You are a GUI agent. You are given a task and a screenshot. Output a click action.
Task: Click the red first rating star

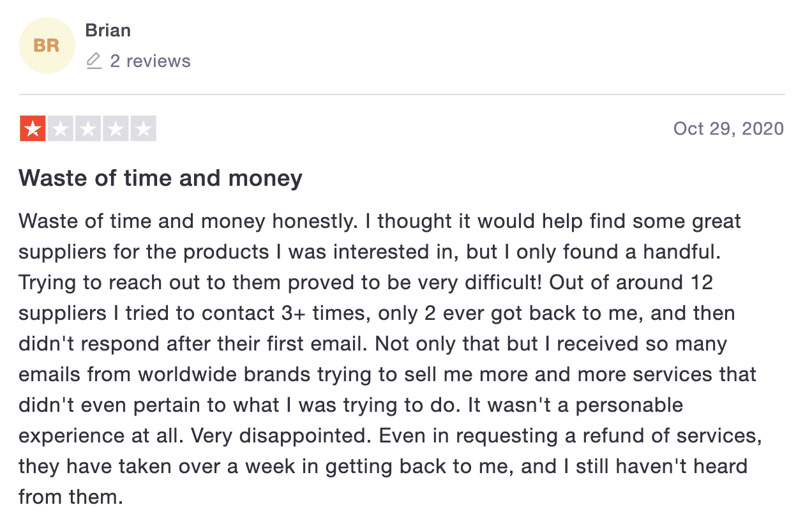pos(32,129)
